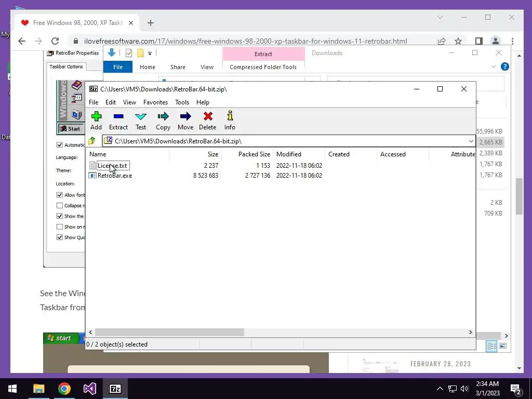
Task: Open the Windows Start menu
Action: (12, 389)
